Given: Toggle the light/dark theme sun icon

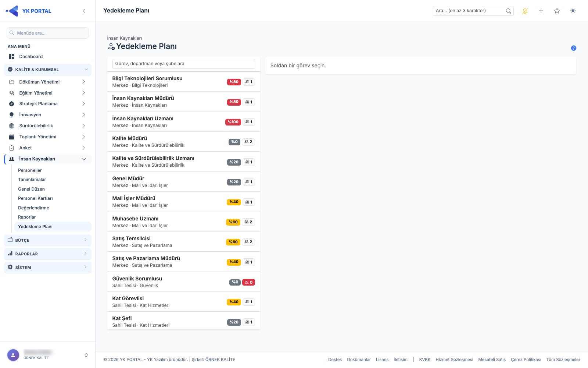Looking at the screenshot, I should tap(573, 11).
